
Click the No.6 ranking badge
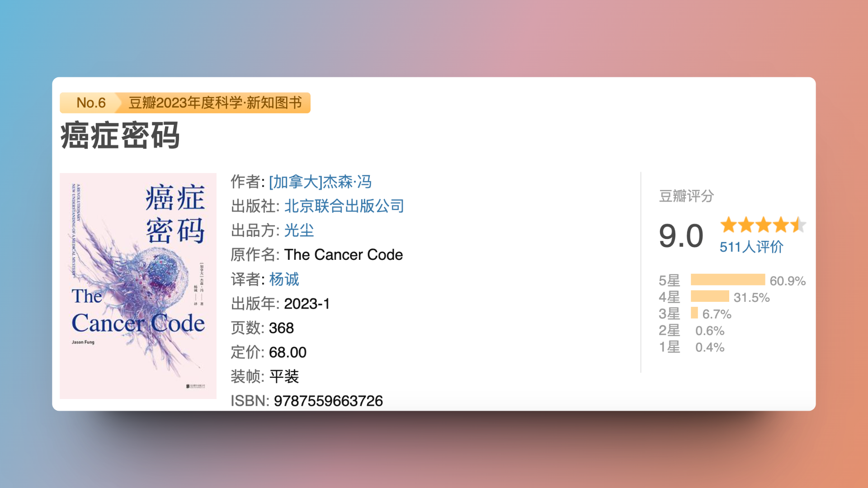pos(90,103)
